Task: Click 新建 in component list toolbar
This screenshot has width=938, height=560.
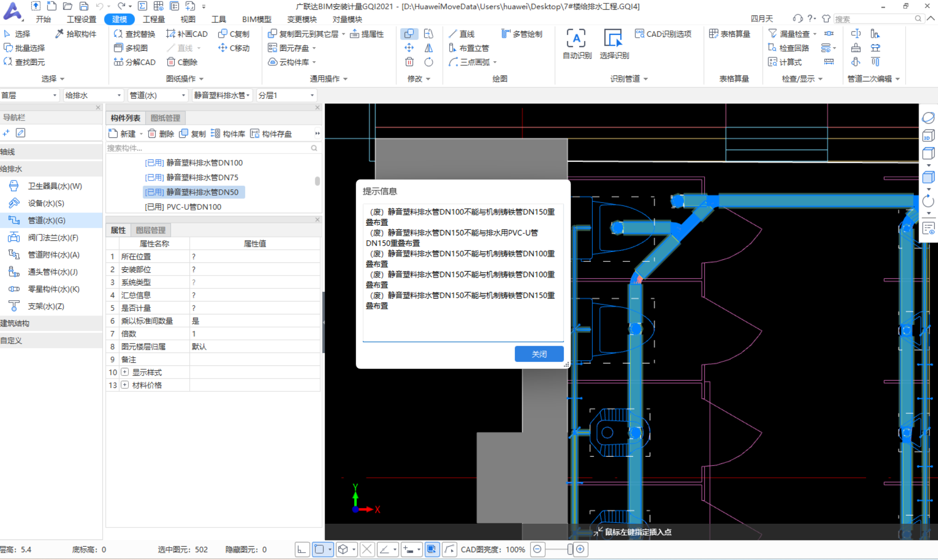Action: pyautogui.click(x=122, y=133)
